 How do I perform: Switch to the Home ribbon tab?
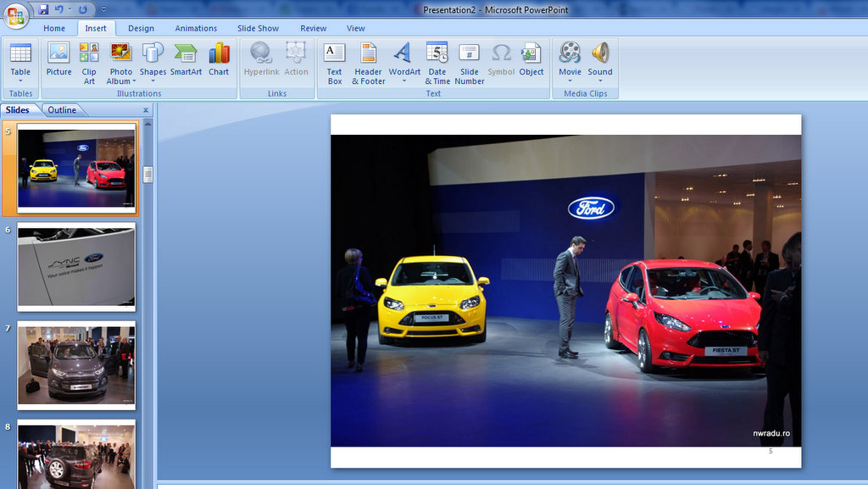point(54,28)
